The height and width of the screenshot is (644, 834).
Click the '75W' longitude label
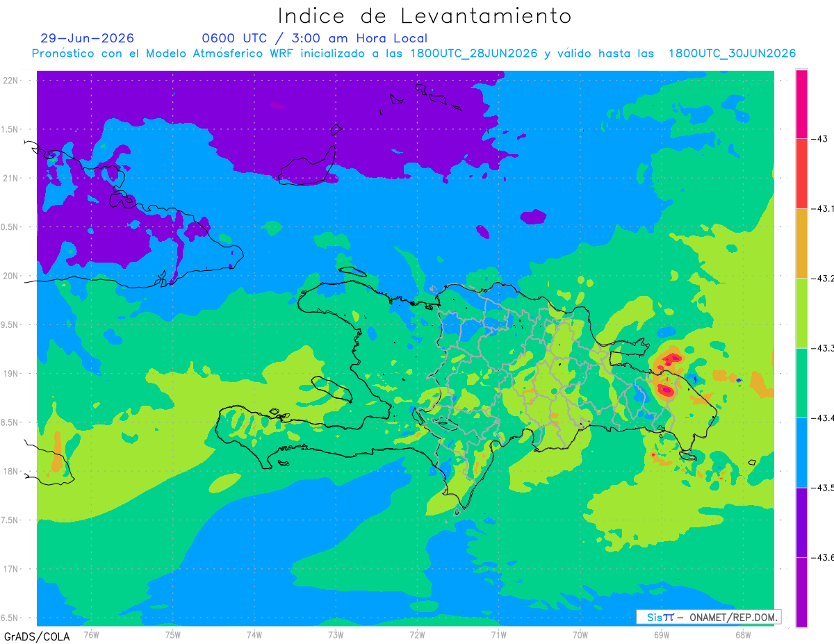tap(172, 634)
